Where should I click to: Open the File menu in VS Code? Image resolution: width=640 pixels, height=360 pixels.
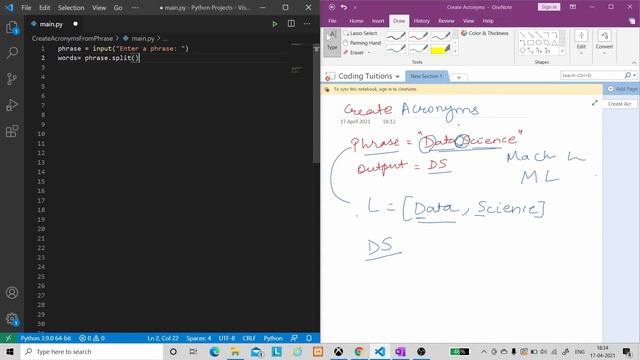[x=26, y=7]
